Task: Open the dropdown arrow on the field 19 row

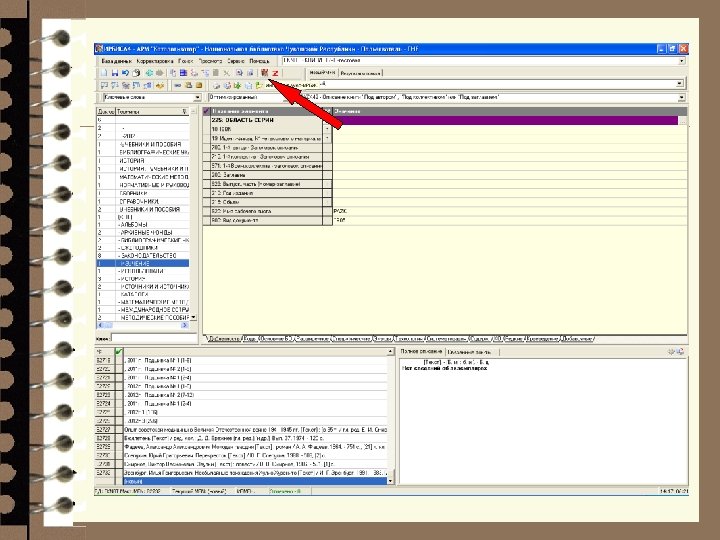Action: [x=327, y=138]
